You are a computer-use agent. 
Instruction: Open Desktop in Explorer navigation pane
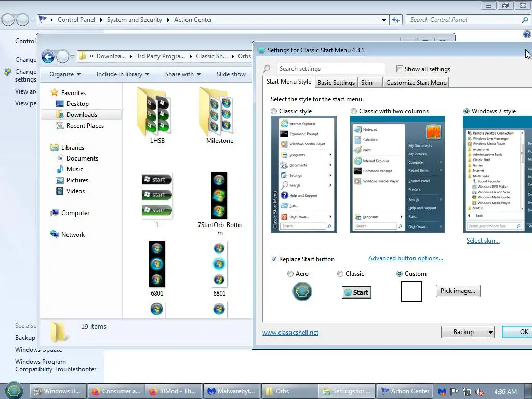[77, 104]
